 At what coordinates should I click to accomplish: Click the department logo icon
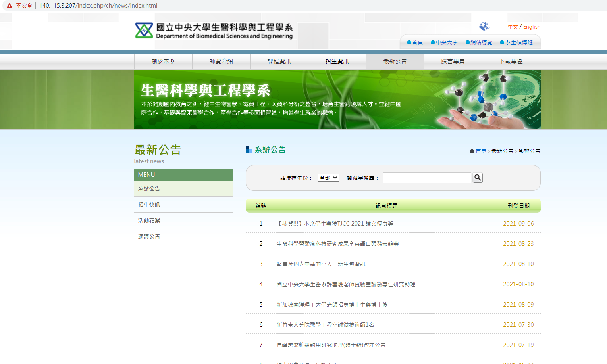144,31
